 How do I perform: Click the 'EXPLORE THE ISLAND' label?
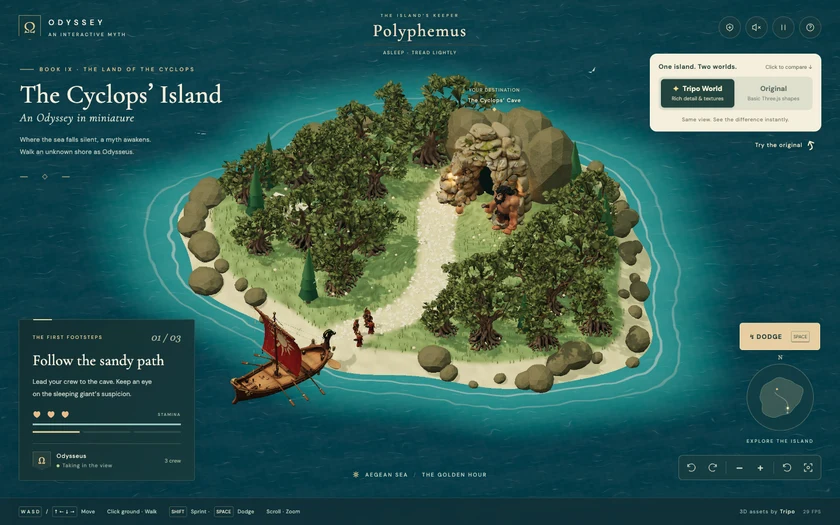pyautogui.click(x=779, y=441)
